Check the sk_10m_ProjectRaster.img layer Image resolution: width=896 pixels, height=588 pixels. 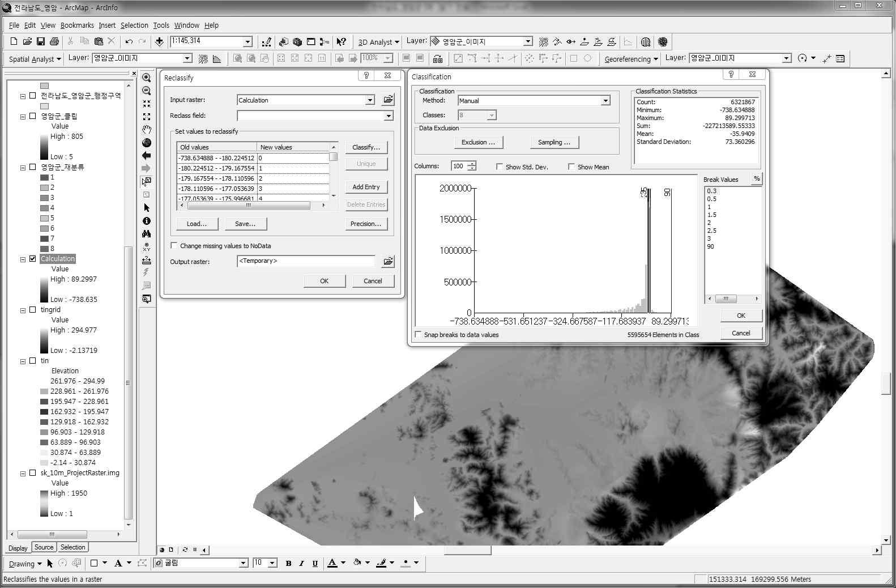[x=33, y=473]
